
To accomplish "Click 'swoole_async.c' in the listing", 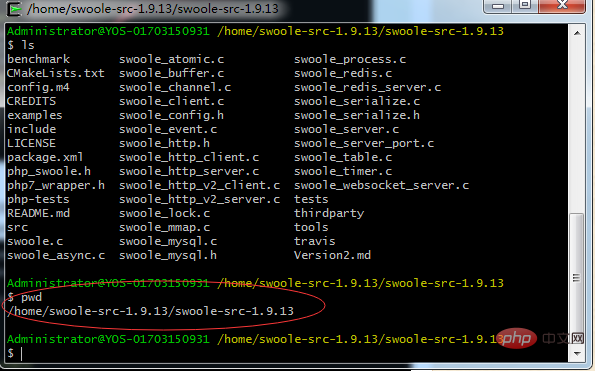I will (x=56, y=255).
